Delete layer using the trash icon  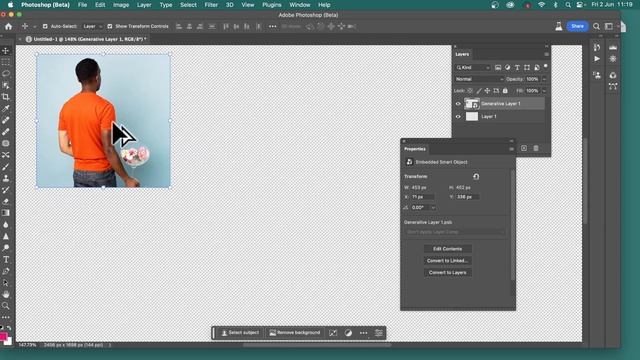point(536,148)
